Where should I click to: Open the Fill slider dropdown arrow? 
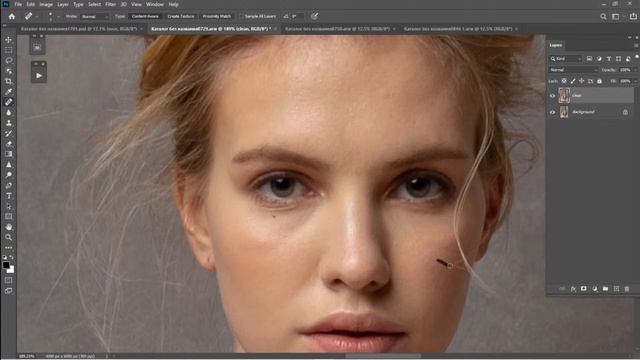pyautogui.click(x=636, y=81)
